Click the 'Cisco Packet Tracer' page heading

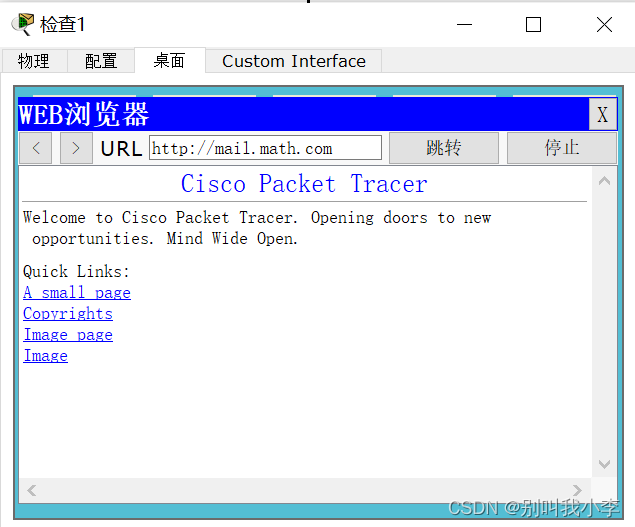click(x=304, y=184)
